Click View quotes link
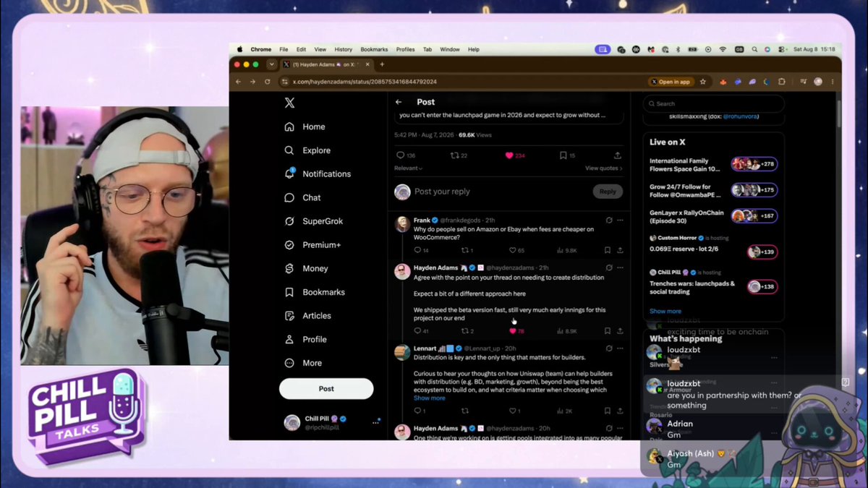 (603, 168)
